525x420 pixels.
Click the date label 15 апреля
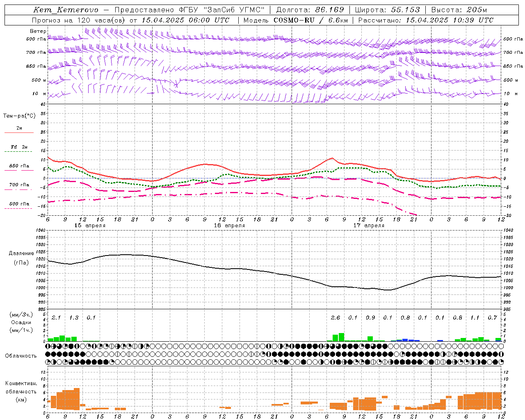point(90,226)
